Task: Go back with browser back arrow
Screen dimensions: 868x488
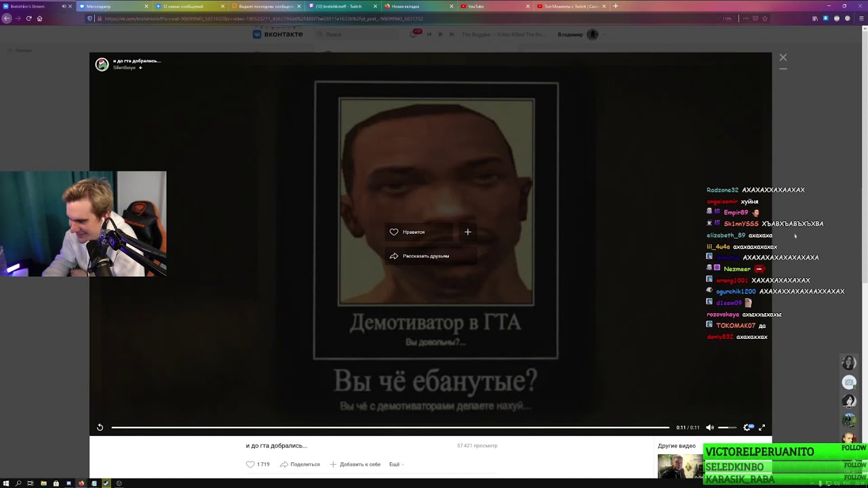Action: [7, 18]
